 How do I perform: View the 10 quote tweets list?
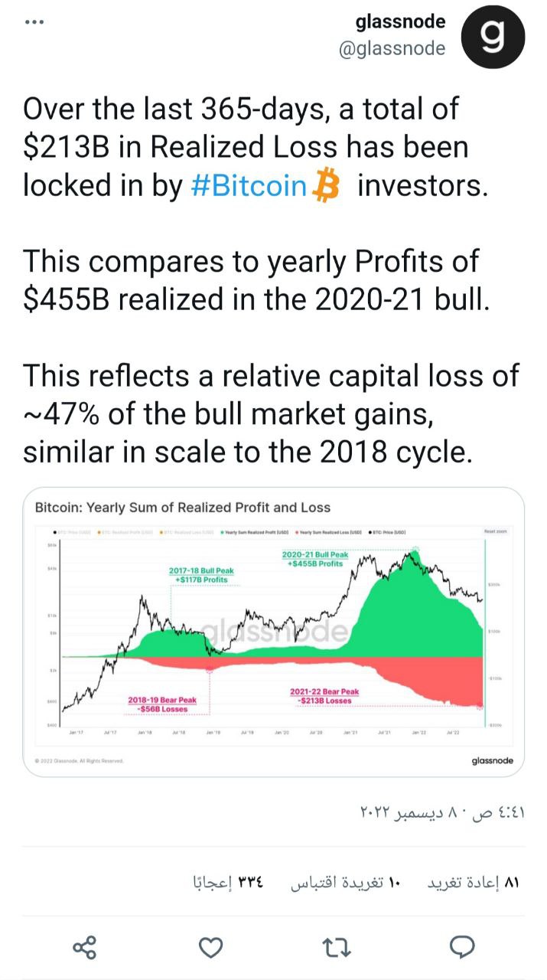(x=345, y=883)
